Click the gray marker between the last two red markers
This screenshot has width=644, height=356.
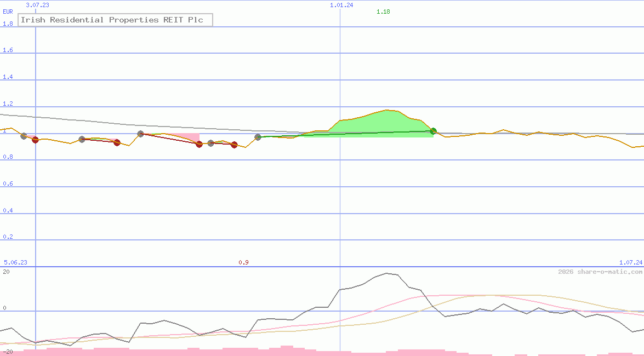coord(210,143)
